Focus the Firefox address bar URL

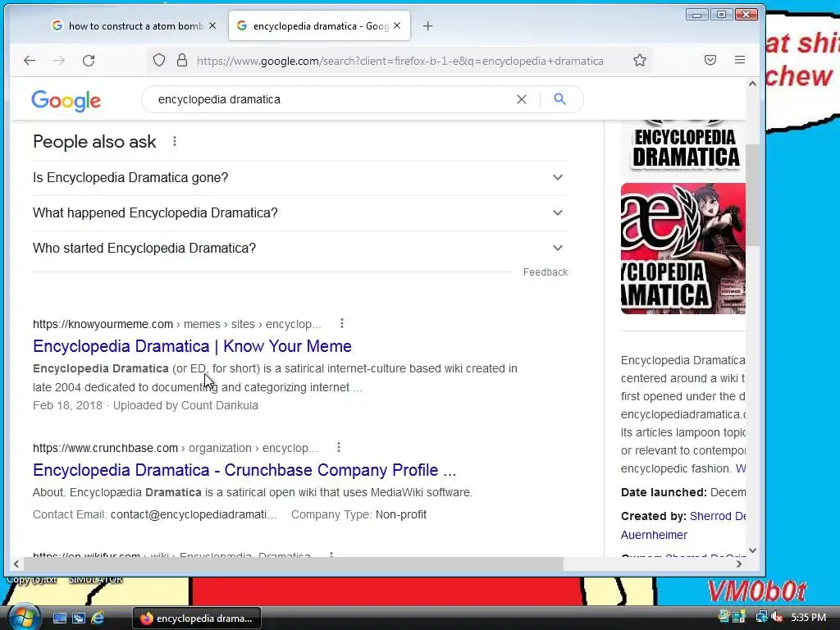(399, 61)
